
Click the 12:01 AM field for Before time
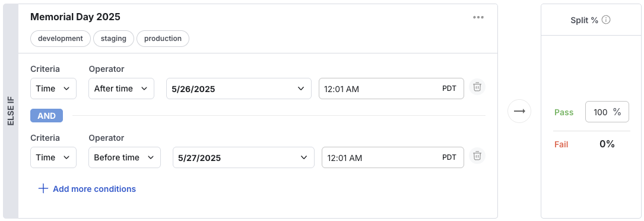[x=393, y=157]
